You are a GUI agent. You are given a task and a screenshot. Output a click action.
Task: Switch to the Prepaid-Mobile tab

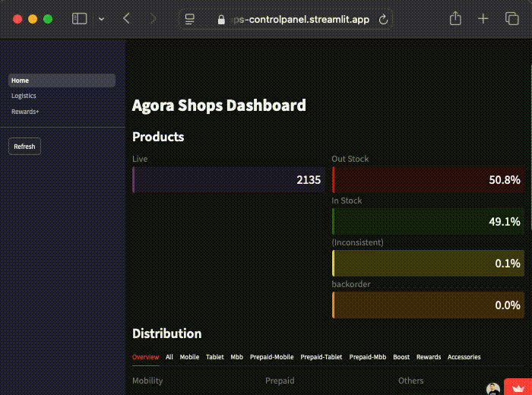point(271,357)
